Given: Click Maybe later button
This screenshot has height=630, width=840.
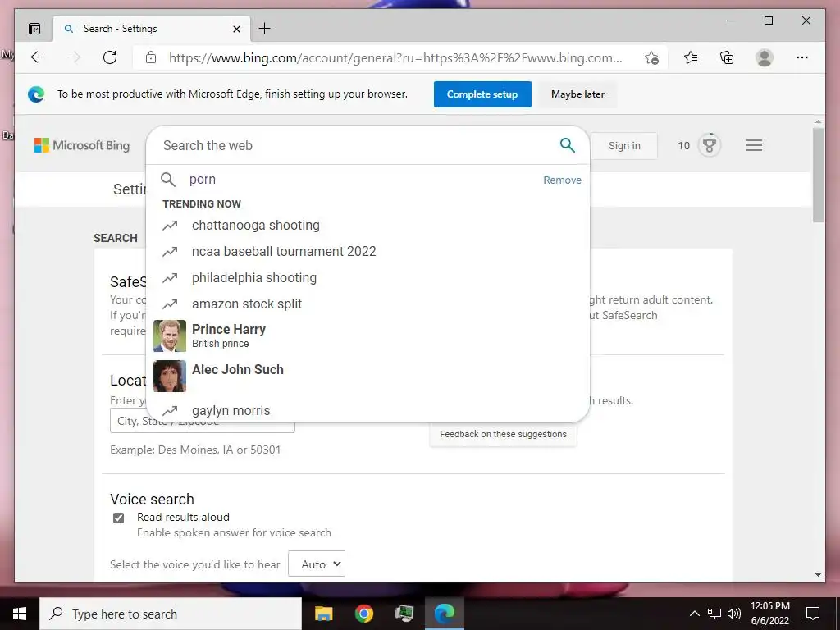Looking at the screenshot, I should click(x=577, y=94).
